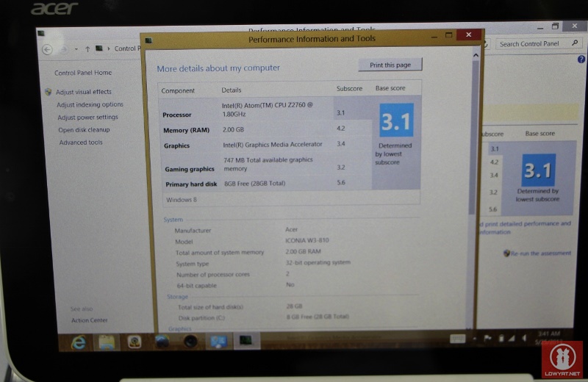Open Advanced tools link
588x382 pixels.
[x=81, y=143]
